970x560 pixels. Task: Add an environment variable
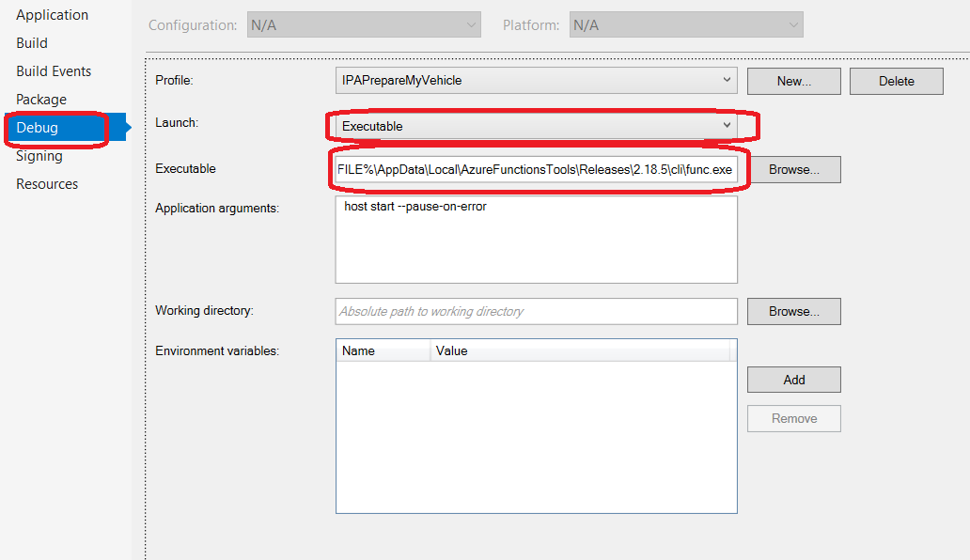(793, 380)
